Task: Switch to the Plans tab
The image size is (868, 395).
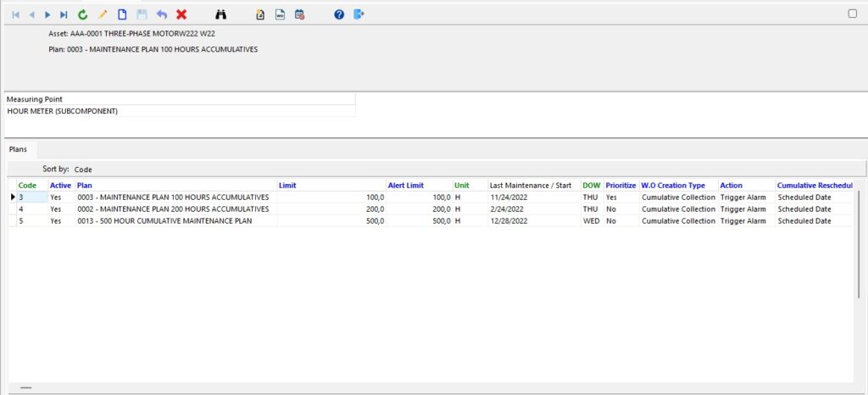Action: 19,149
